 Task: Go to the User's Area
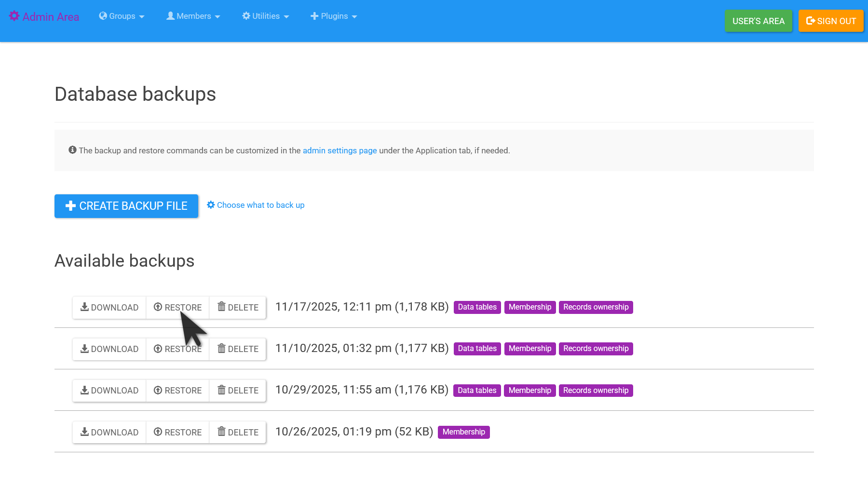pyautogui.click(x=758, y=21)
